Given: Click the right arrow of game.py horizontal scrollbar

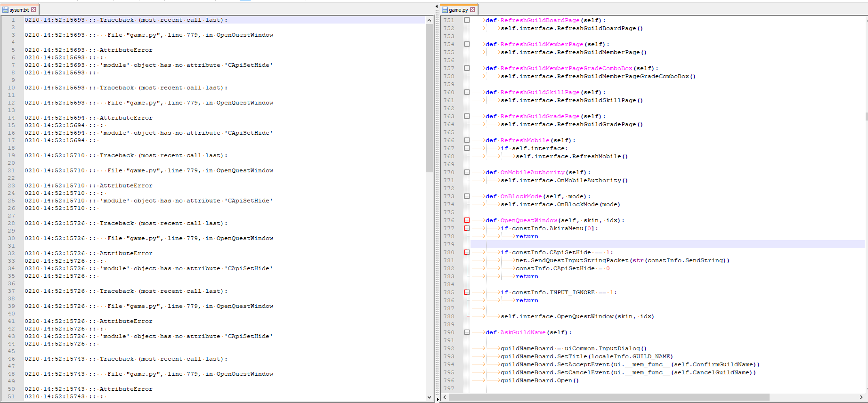Looking at the screenshot, I should (x=861, y=397).
